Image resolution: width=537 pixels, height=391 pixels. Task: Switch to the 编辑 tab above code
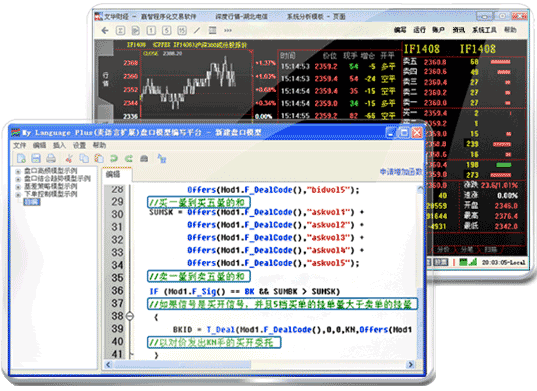coord(113,174)
